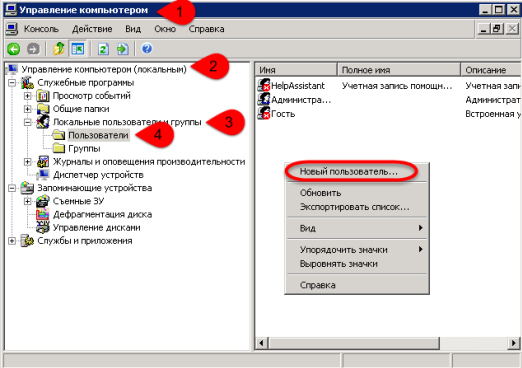Viewport: 522px width, 368px height.
Task: Click the green Back arrow toolbar icon
Action: pyautogui.click(x=14, y=49)
